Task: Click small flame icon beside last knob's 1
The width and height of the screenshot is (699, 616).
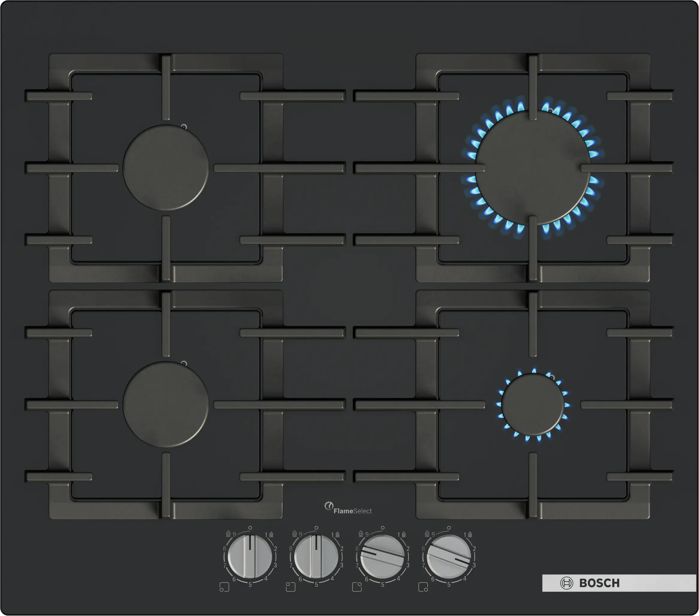Action: pyautogui.click(x=470, y=534)
